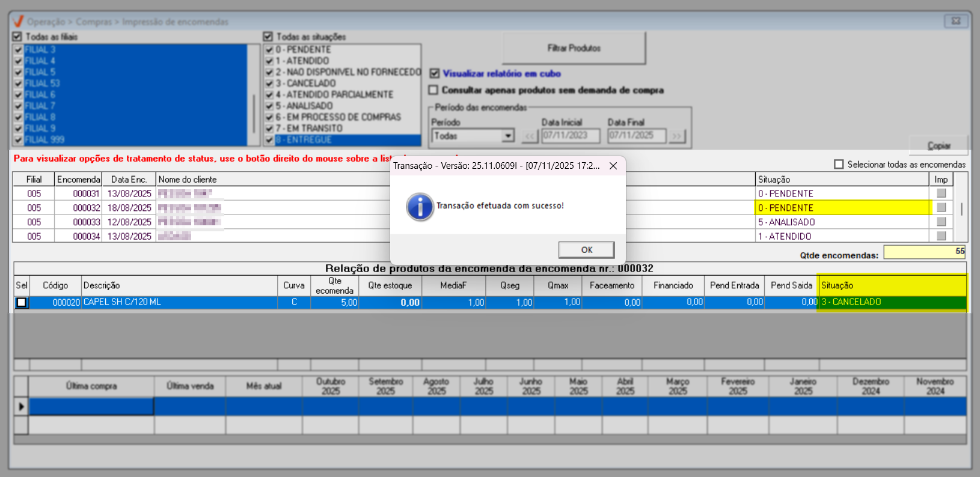Select the row pointer arrow in monthly grid
This screenshot has width=980, height=477.
pyautogui.click(x=21, y=407)
